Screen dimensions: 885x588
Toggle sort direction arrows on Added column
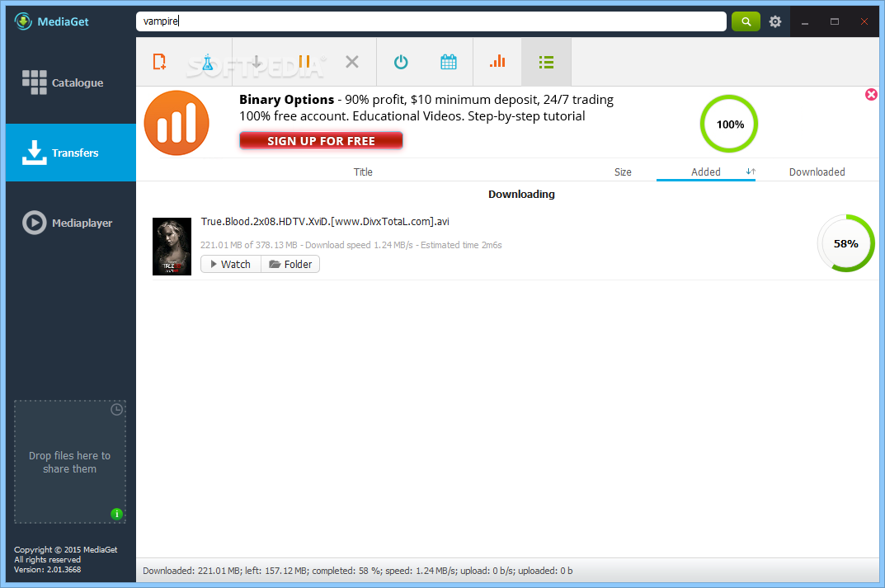coord(750,172)
